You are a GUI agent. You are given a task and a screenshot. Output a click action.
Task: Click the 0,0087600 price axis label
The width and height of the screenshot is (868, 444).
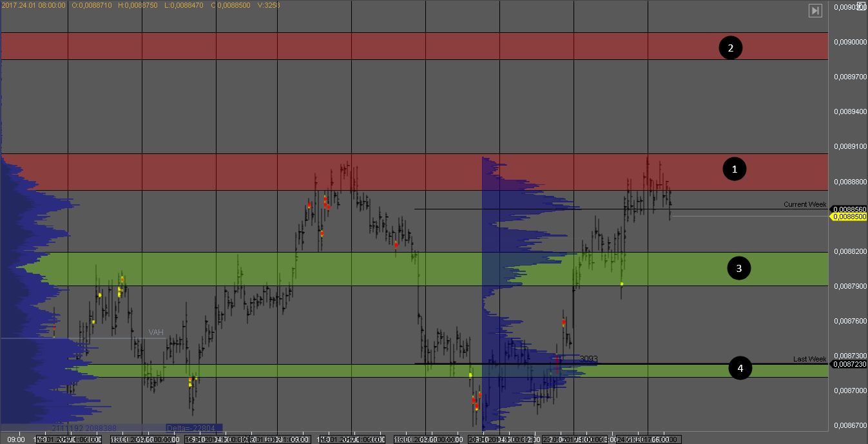[x=849, y=321]
